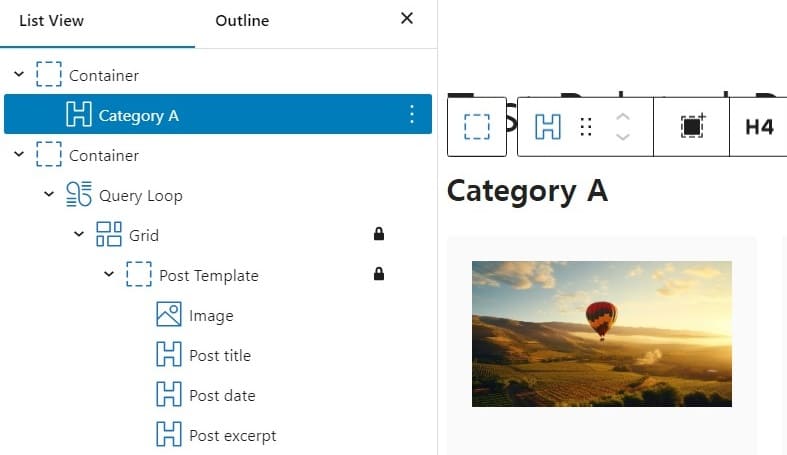This screenshot has height=455, width=787.
Task: Select parent container button in block toolbar
Action: click(477, 127)
